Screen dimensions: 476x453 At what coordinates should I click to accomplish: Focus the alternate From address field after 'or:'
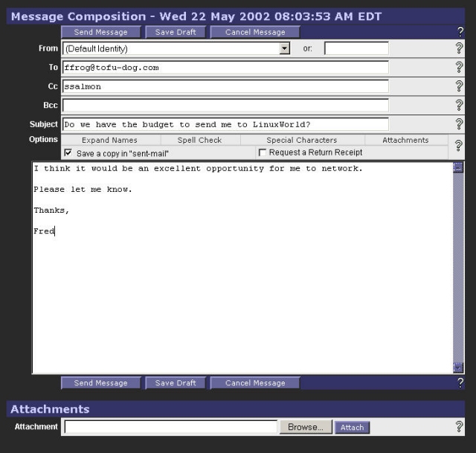tap(356, 48)
